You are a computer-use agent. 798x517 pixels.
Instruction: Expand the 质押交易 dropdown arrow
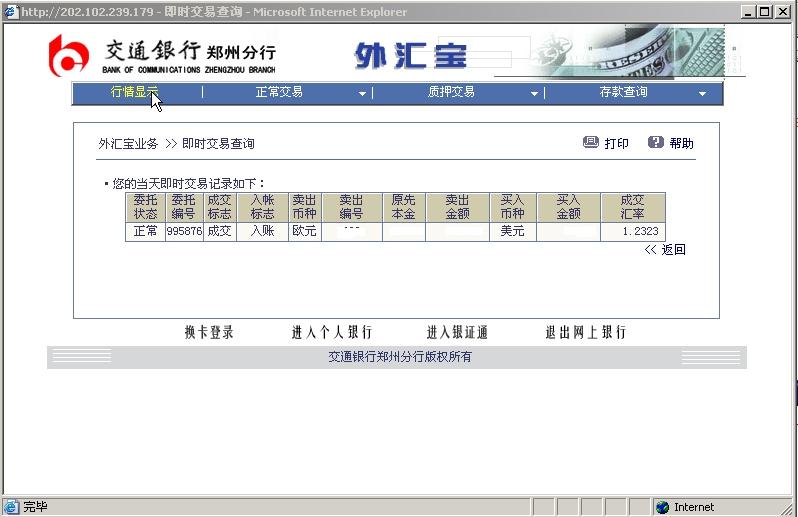pyautogui.click(x=534, y=94)
